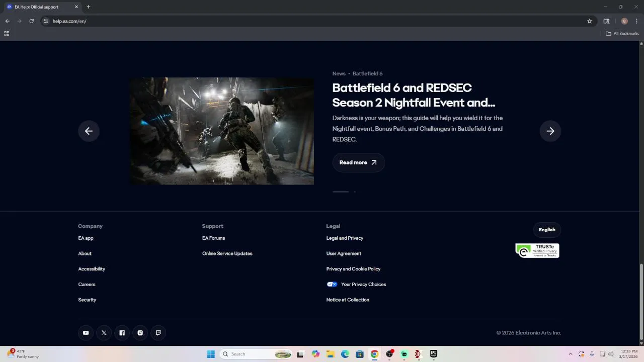Close the EA Help tab

[x=76, y=7]
